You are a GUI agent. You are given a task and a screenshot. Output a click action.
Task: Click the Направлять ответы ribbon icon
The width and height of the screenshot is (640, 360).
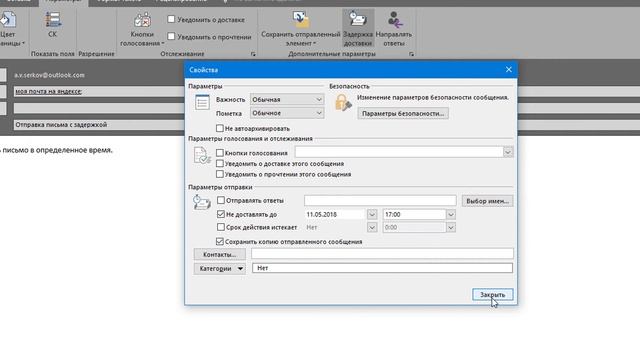tap(394, 19)
